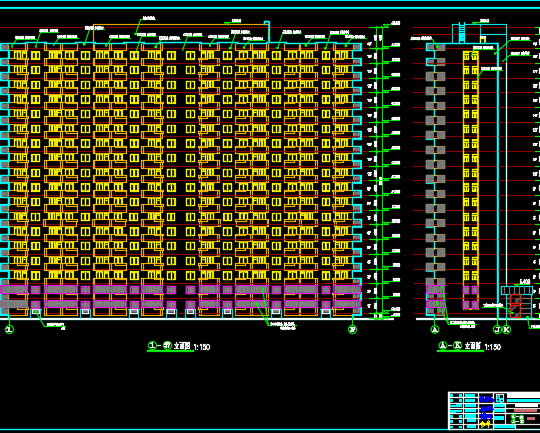Pick axis bubble K under the side elevation
This screenshot has height=433, width=540.
507,330
